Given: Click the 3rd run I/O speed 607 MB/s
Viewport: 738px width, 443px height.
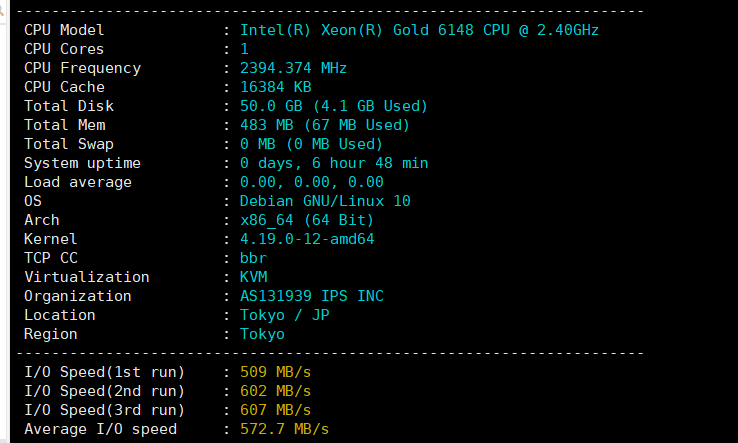Looking at the screenshot, I should 276,410.
